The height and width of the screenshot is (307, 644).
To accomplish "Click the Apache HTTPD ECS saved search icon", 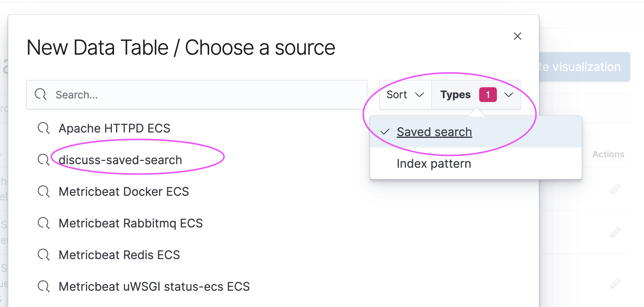I will click(44, 128).
